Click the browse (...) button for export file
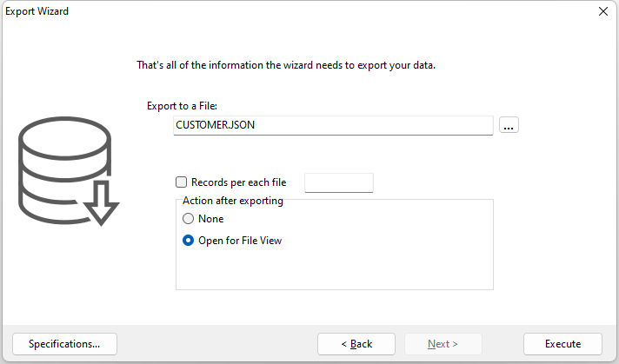The image size is (619, 364). pyautogui.click(x=509, y=125)
